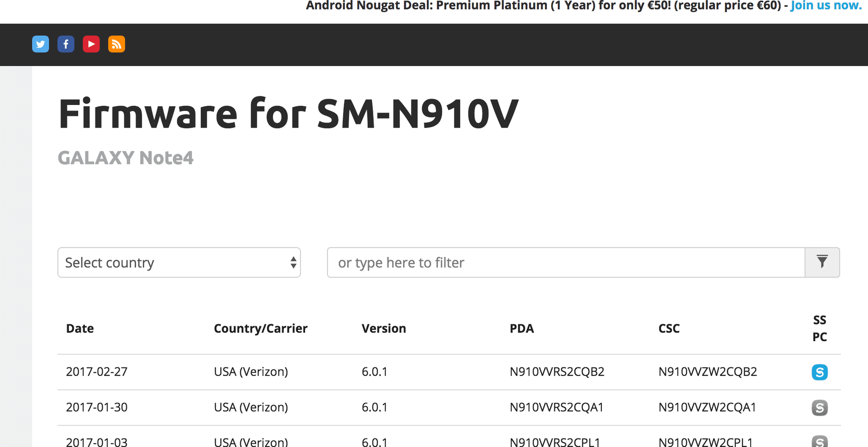Open firmware PDA N910VVRS2CQB2
Viewport: 868px width, 447px height.
tap(557, 372)
